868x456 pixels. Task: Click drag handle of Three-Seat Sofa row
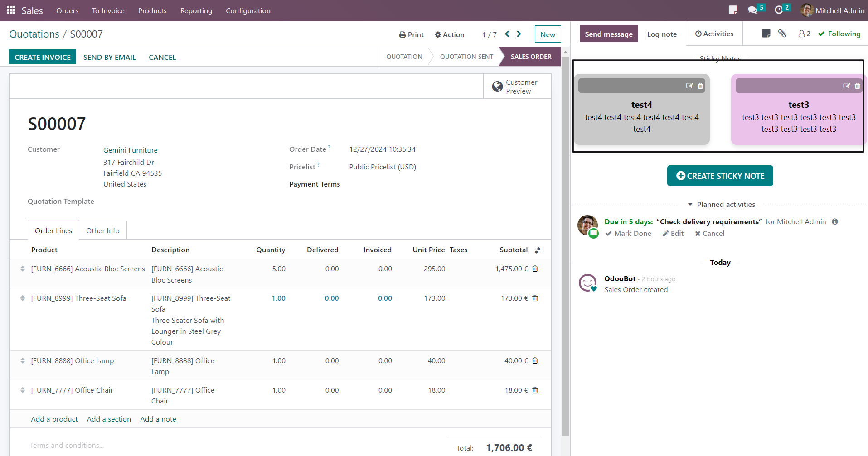pyautogui.click(x=23, y=298)
